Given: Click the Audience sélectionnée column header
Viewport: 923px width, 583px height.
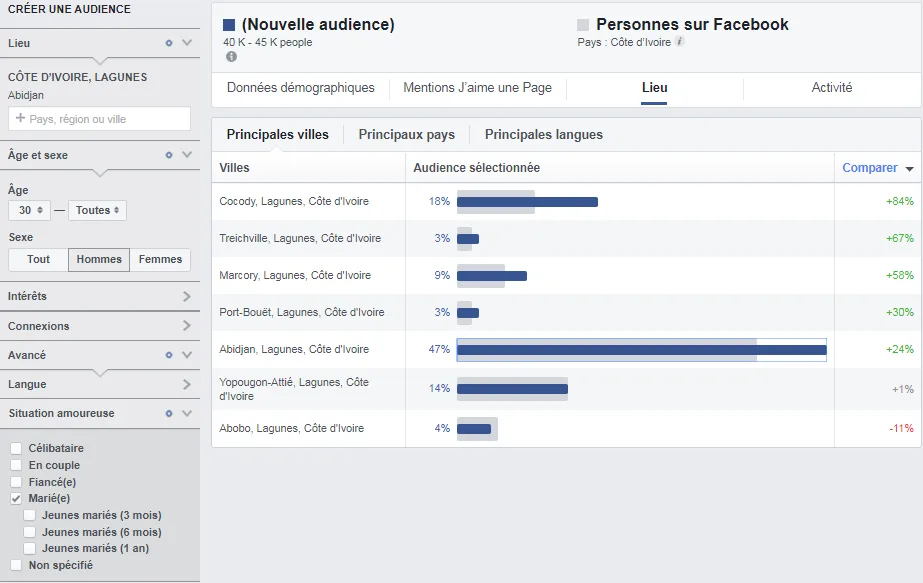Looking at the screenshot, I should click(476, 168).
